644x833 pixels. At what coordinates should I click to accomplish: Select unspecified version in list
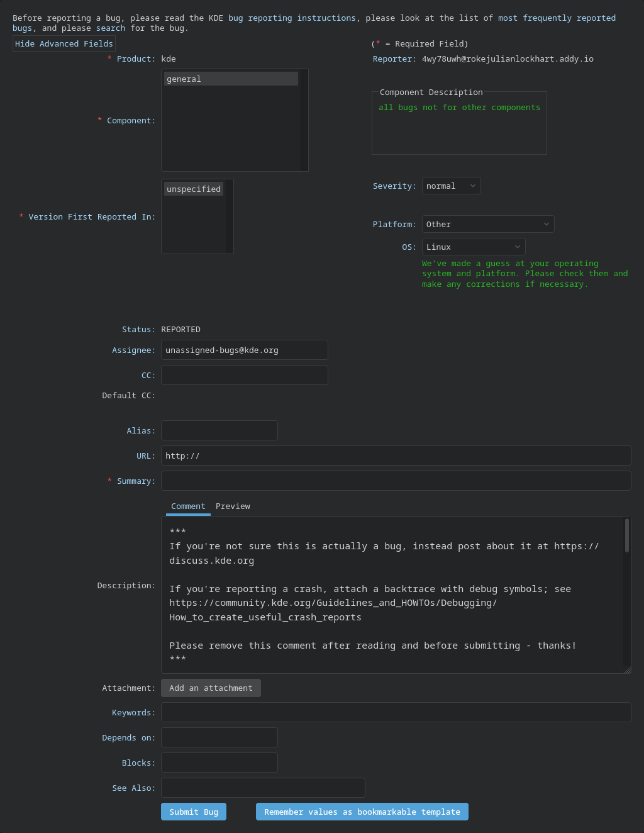pos(194,189)
